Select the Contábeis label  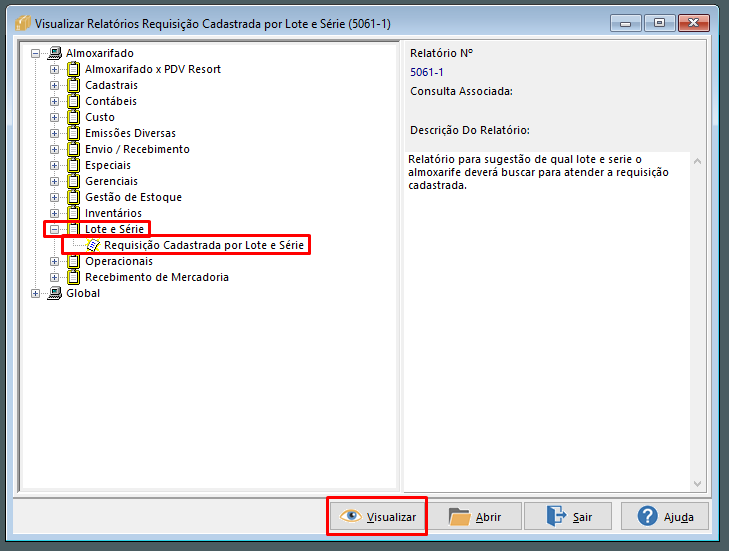(111, 101)
